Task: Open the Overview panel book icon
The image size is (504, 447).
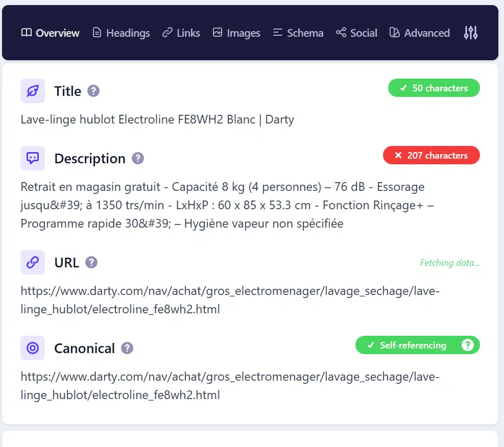Action: click(x=26, y=33)
